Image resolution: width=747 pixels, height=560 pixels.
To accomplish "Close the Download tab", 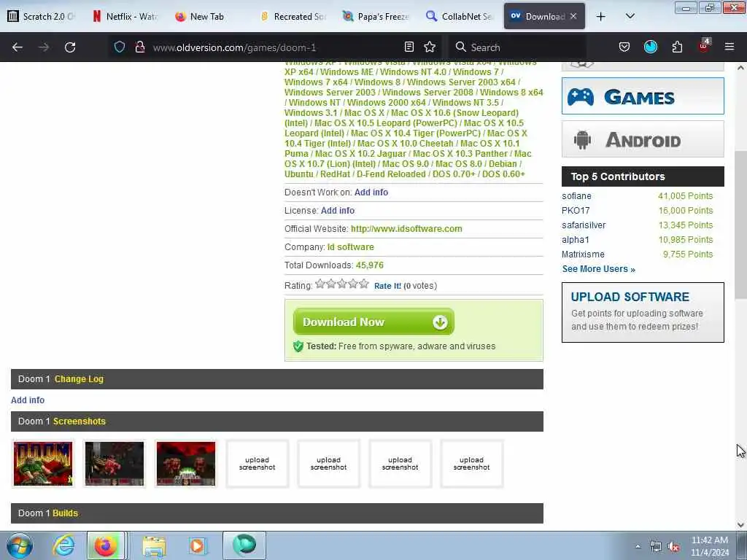I will [573, 16].
